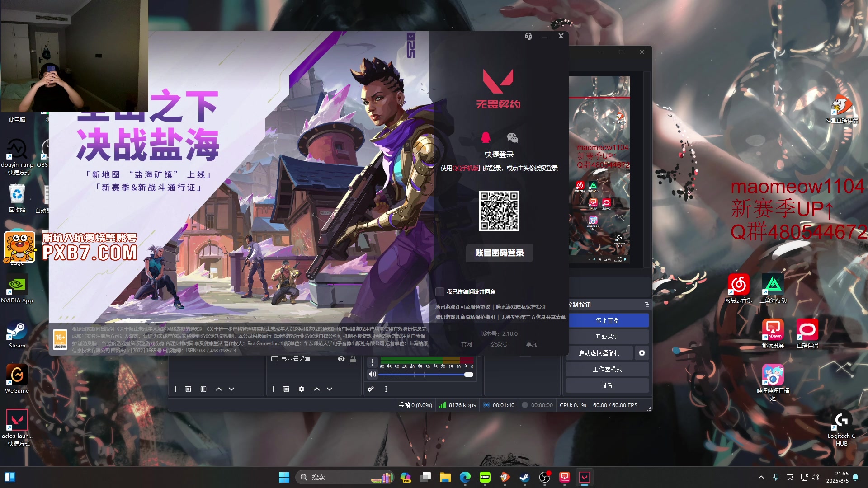The image size is (868, 488).
Task: Click the taskbar search box
Action: (344, 477)
